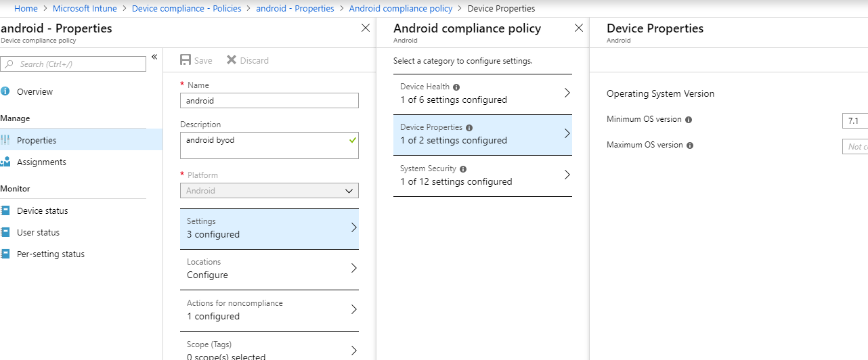The image size is (868, 360).
Task: Click the Minimum OS version field
Action: [854, 121]
